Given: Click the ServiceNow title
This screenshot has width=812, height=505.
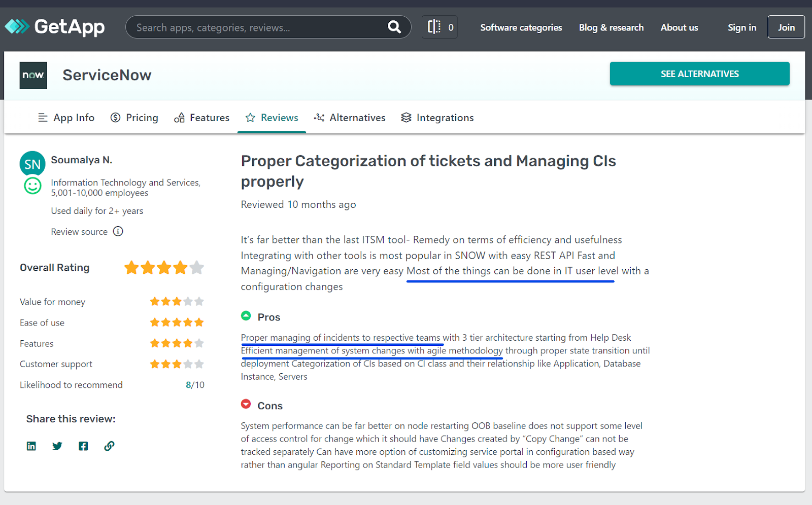Looking at the screenshot, I should (x=107, y=75).
